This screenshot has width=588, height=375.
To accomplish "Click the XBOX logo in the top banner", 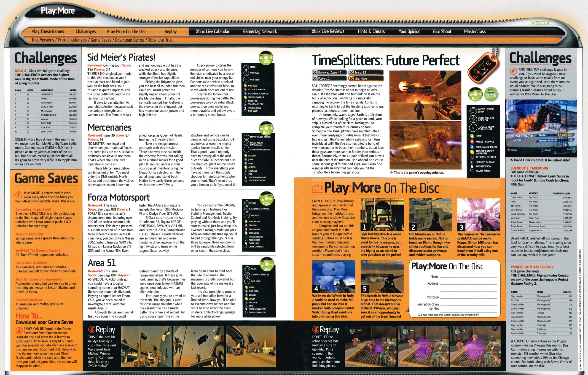I will click(x=541, y=23).
